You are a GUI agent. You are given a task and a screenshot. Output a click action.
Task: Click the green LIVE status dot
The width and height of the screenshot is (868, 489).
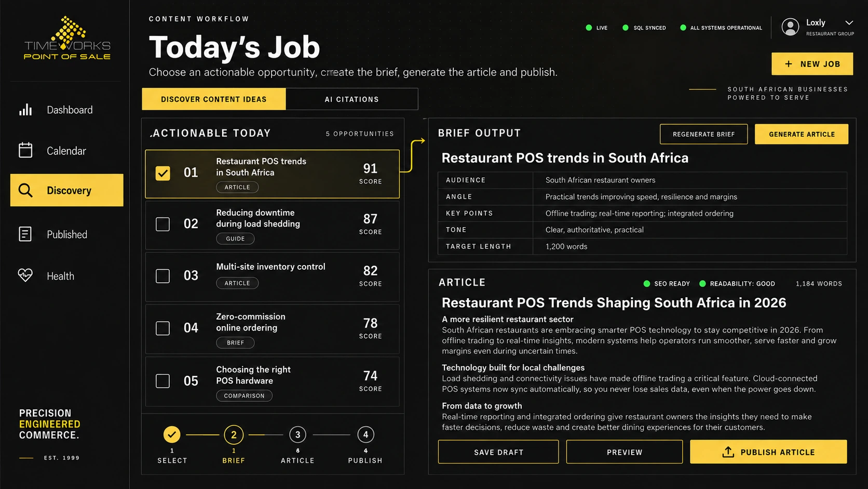coord(589,28)
